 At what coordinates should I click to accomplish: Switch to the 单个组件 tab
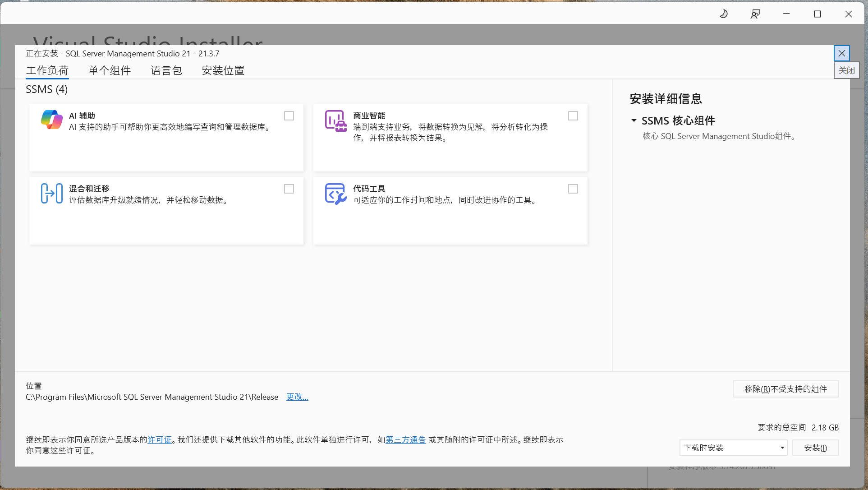pyautogui.click(x=110, y=70)
